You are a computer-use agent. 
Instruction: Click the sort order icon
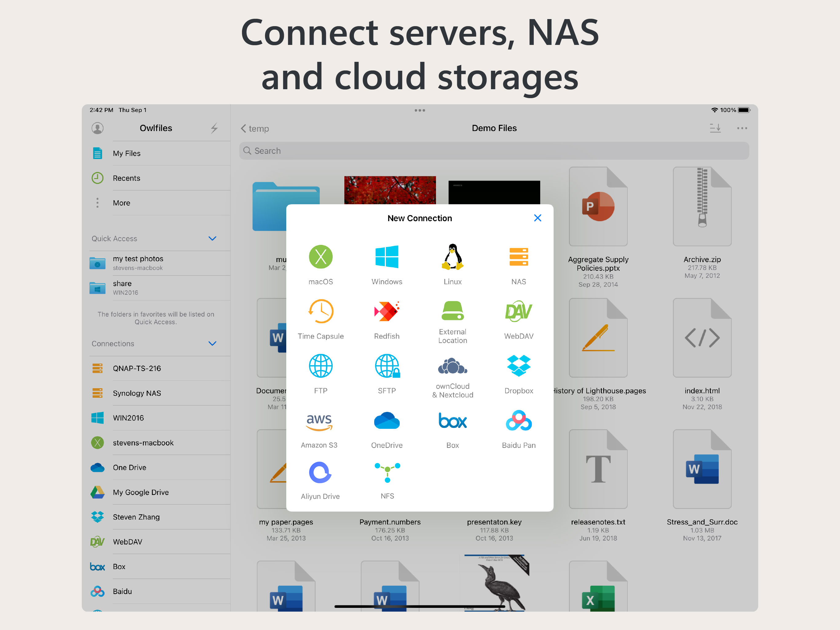[715, 128]
